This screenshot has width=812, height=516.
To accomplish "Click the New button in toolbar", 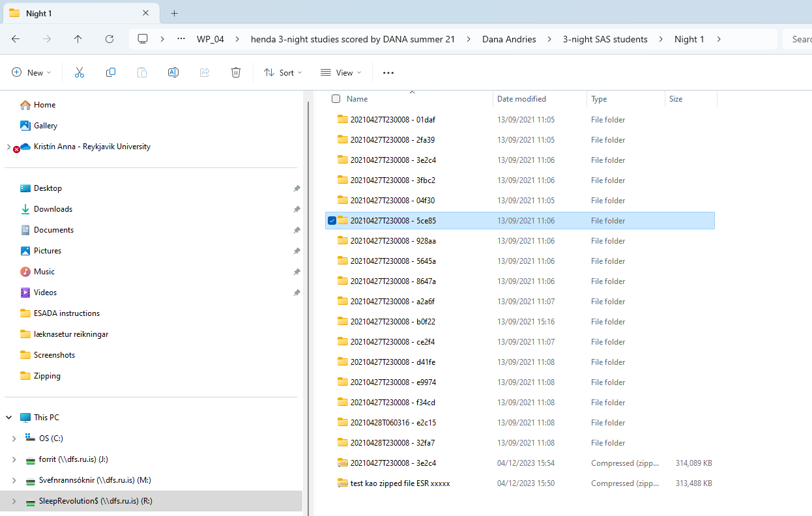I will (x=31, y=73).
